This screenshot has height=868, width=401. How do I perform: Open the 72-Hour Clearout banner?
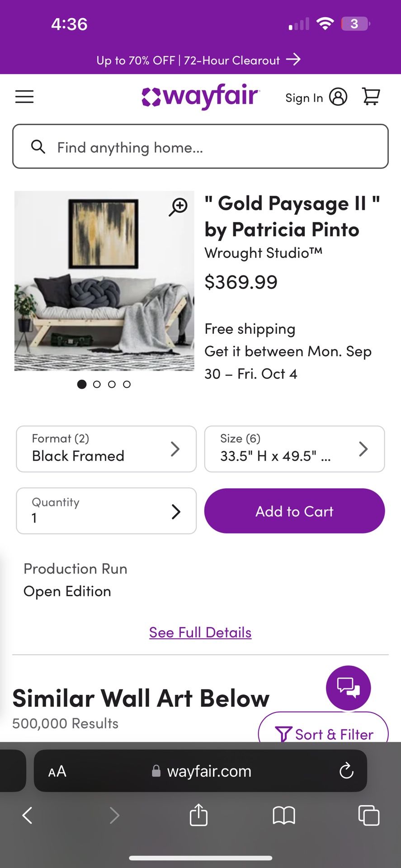coord(199,60)
